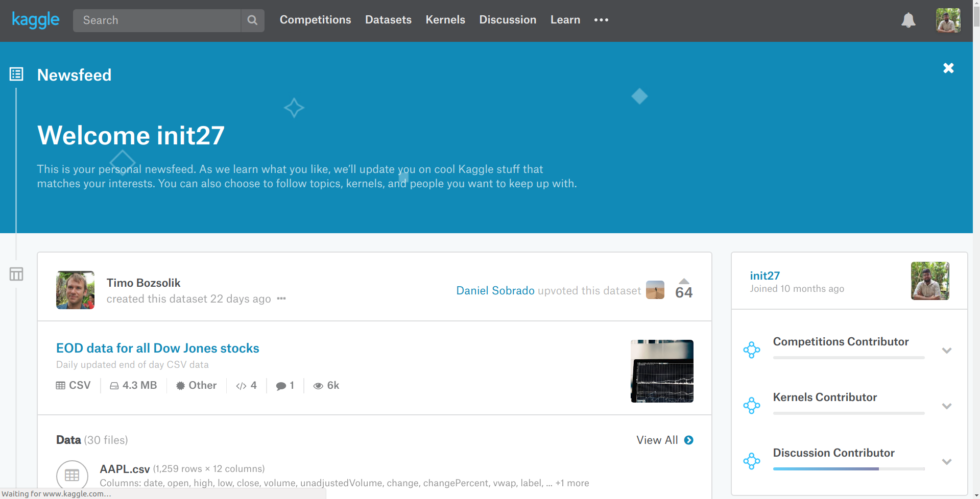Viewport: 980px width, 499px height.
Task: Click the Discussion Contributor progress bar
Action: [848, 468]
